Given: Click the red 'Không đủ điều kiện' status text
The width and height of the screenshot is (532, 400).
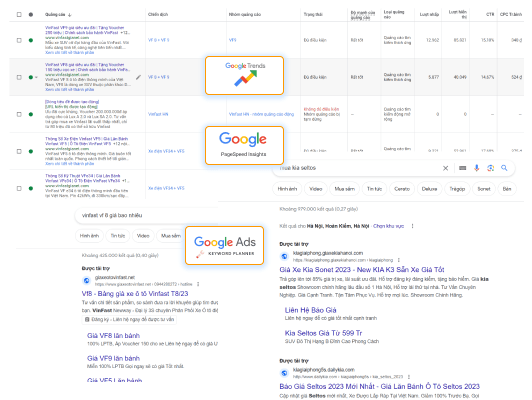Looking at the screenshot, I should click(321, 109).
